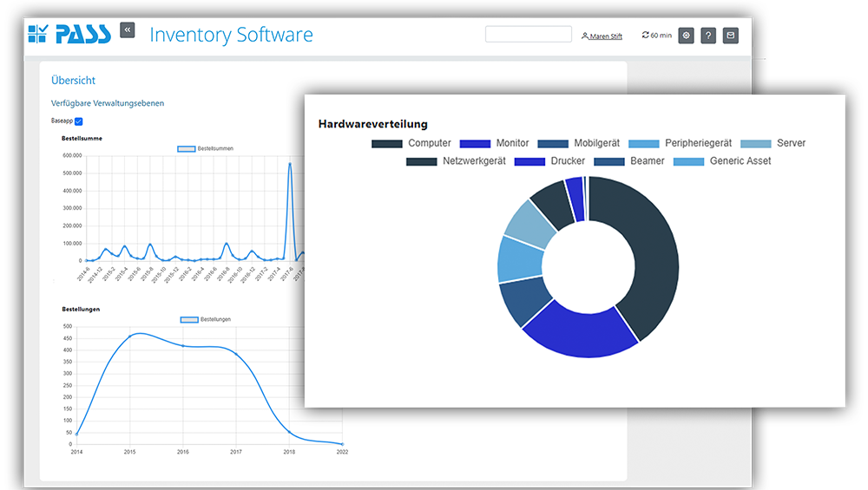Toggle the Bestellungen legend entry

point(206,319)
